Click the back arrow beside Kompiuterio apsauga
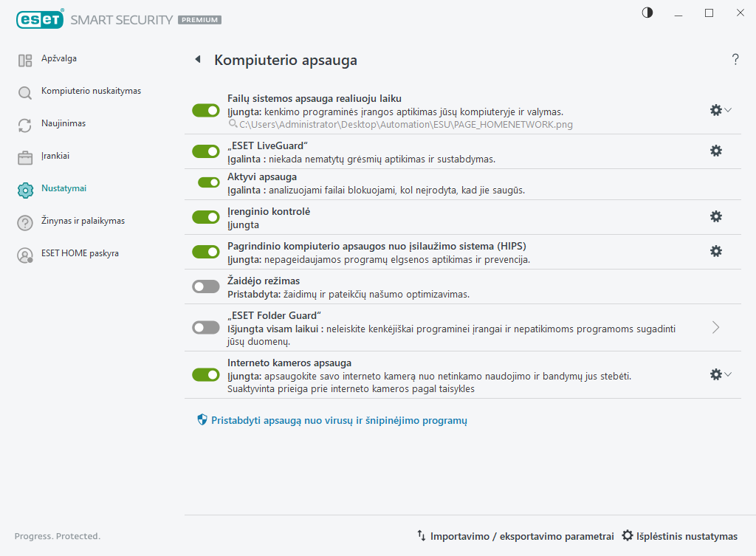This screenshot has width=756, height=556. point(197,60)
